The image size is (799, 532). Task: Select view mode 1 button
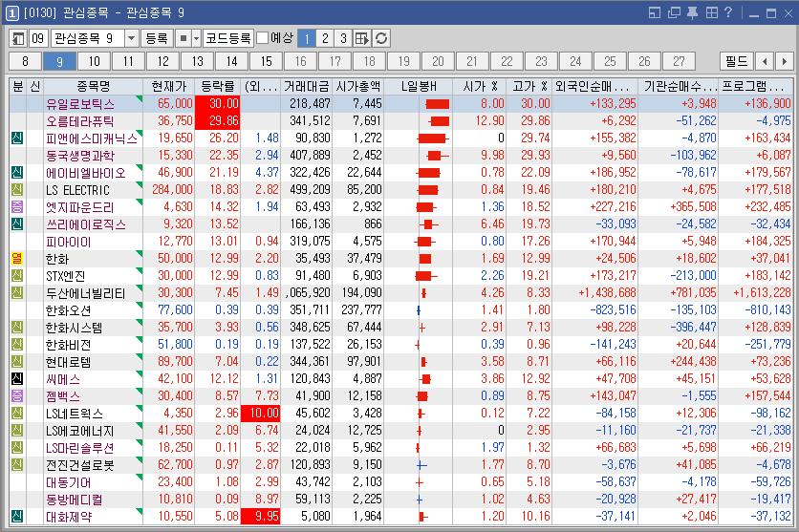[307, 38]
